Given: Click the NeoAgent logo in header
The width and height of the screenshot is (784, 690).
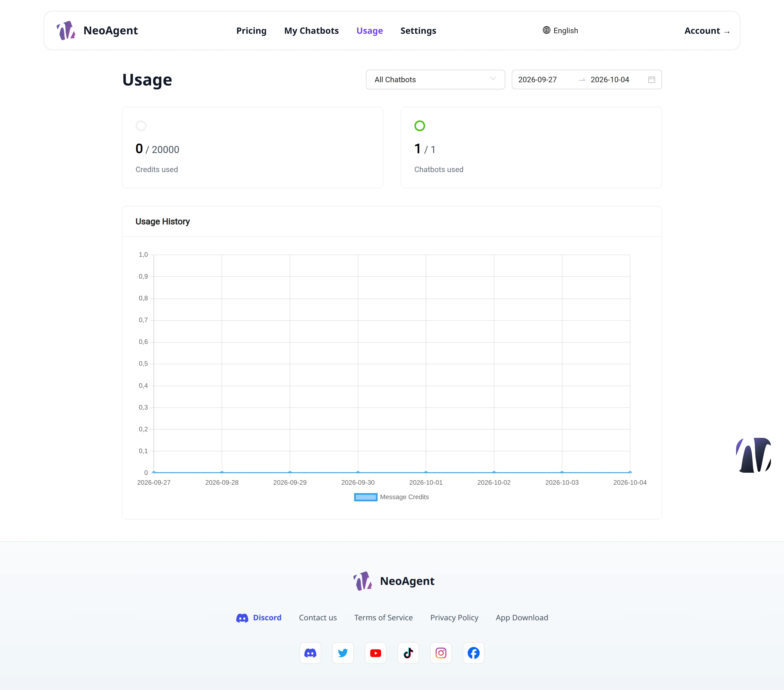Looking at the screenshot, I should (66, 30).
